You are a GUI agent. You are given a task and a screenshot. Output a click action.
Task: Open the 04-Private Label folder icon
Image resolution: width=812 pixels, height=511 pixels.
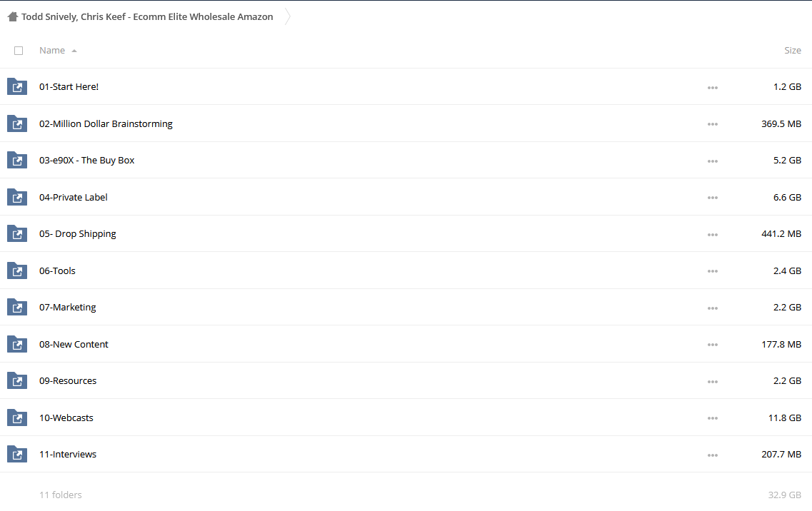click(x=17, y=197)
